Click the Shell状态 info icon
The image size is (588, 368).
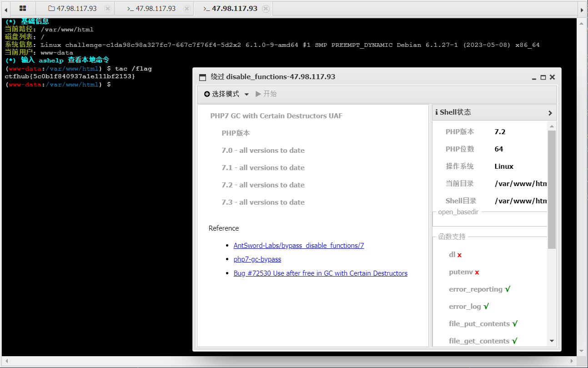click(x=437, y=112)
